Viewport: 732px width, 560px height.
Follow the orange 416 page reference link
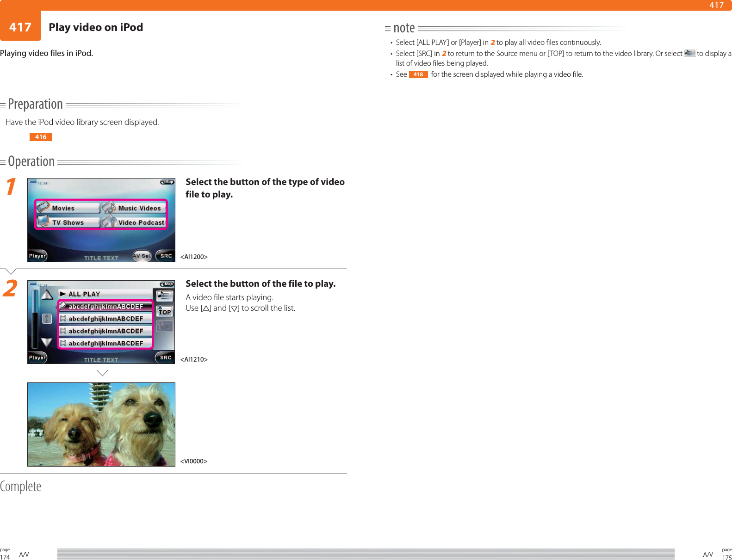tap(41, 137)
